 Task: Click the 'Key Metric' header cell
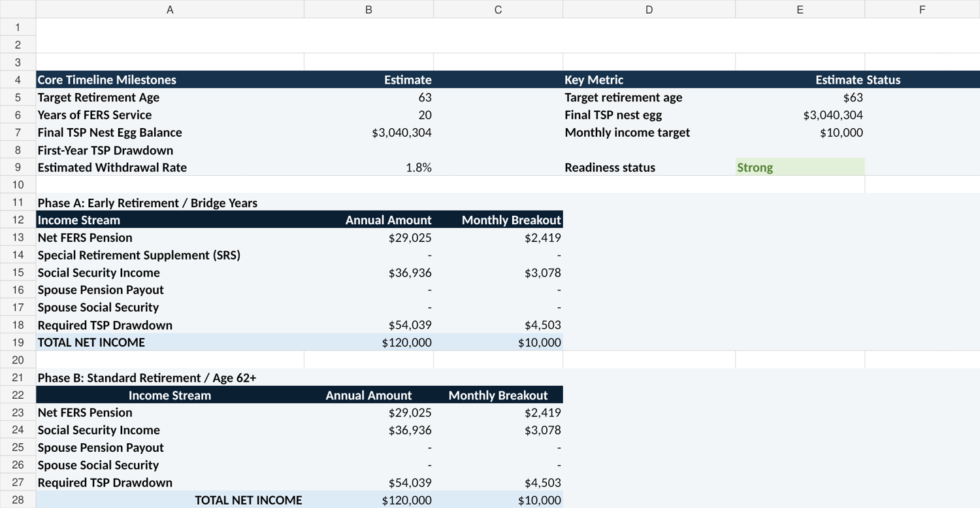pyautogui.click(x=649, y=80)
